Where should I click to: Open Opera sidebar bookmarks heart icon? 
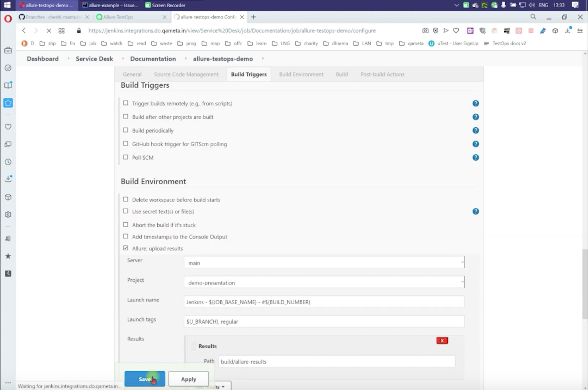point(8,127)
